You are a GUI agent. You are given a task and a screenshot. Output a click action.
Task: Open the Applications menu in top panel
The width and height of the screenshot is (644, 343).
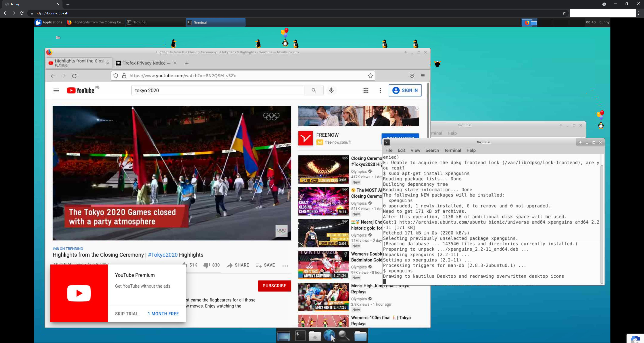click(49, 22)
